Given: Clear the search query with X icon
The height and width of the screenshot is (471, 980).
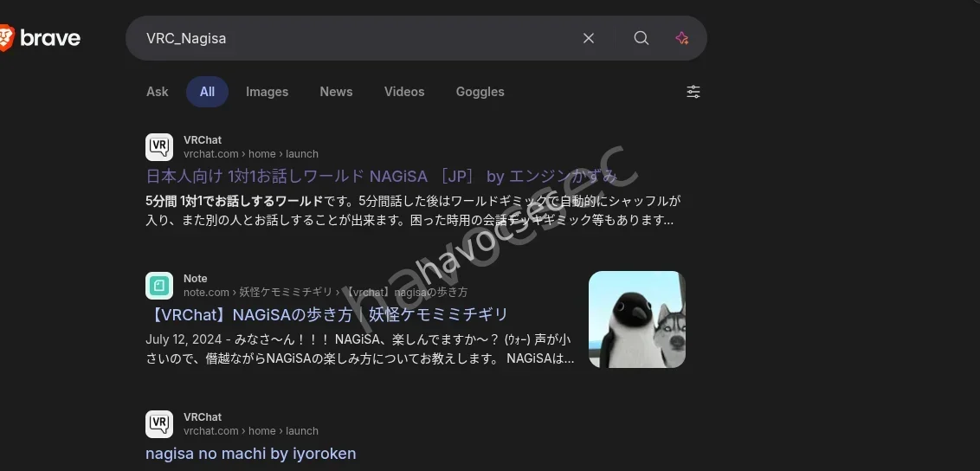Looking at the screenshot, I should (588, 38).
